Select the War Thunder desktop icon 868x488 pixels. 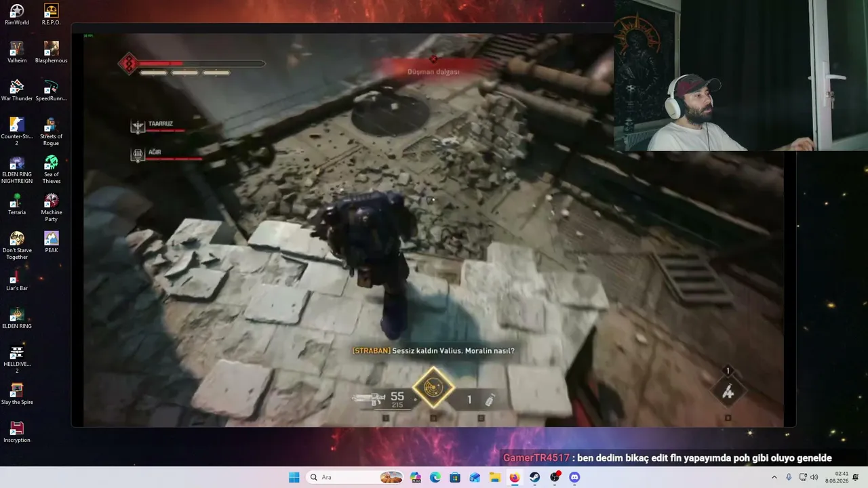(x=17, y=90)
